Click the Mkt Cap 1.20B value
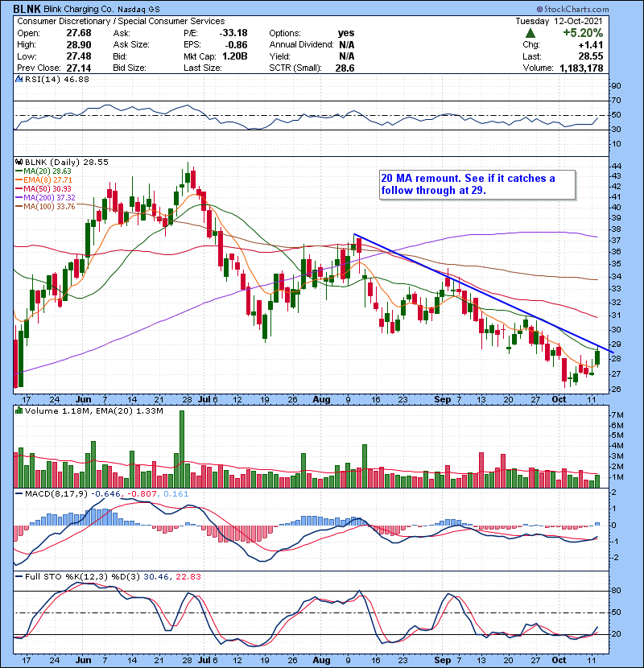This screenshot has width=644, height=668. tap(235, 56)
